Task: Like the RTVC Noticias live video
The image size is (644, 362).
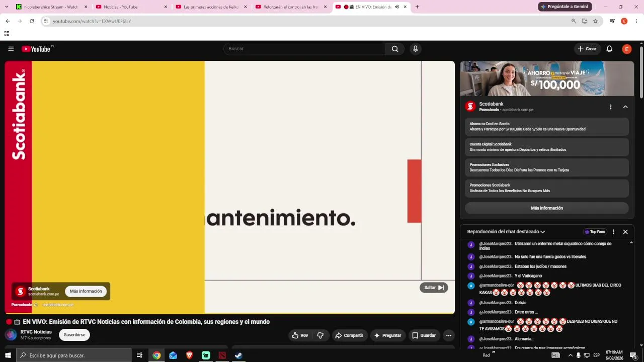Action: tap(300, 335)
